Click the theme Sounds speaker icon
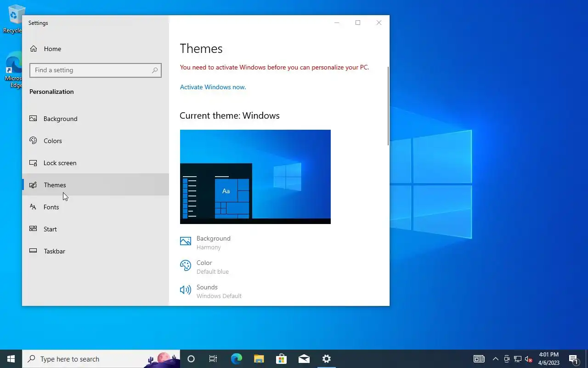This screenshot has height=368, width=588. click(186, 290)
